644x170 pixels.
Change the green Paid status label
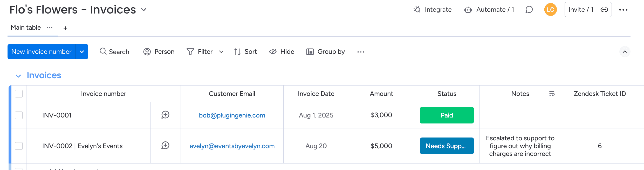[447, 115]
